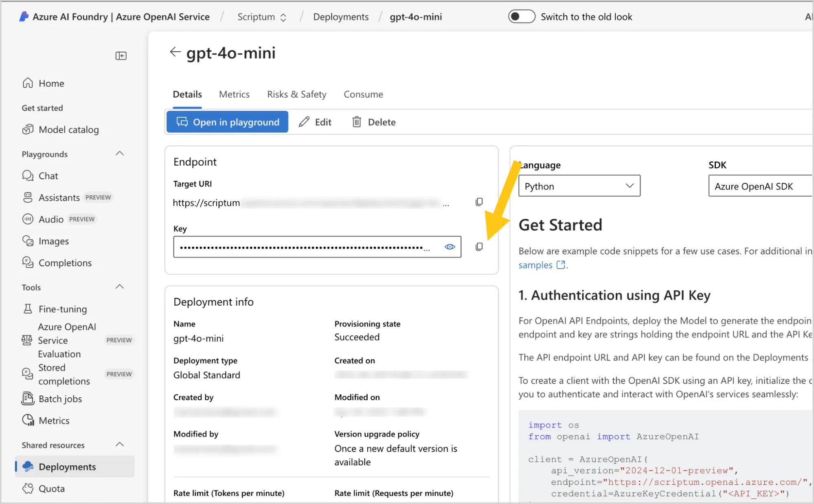814x504 pixels.
Task: Click the trash Delete icon
Action: click(x=357, y=122)
